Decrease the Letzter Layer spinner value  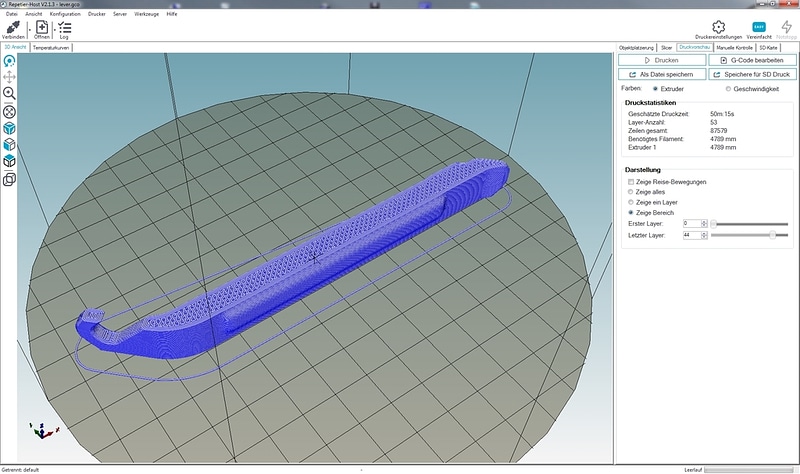pyautogui.click(x=704, y=237)
